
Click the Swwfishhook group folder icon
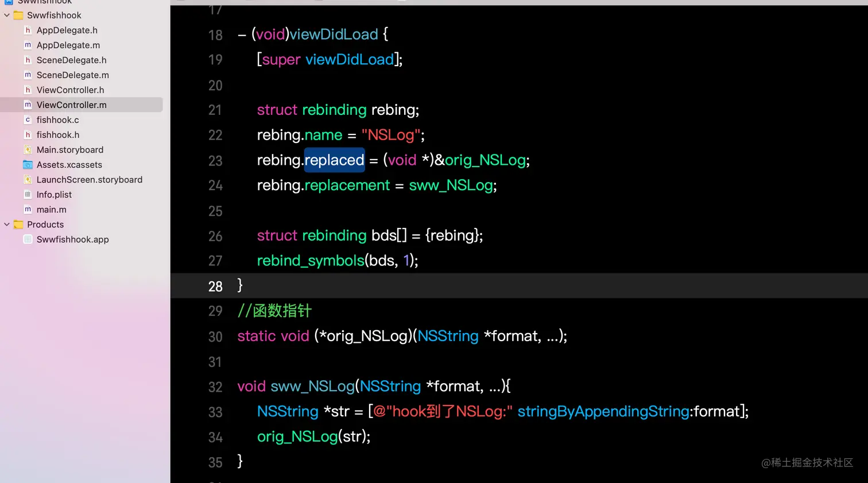[18, 15]
